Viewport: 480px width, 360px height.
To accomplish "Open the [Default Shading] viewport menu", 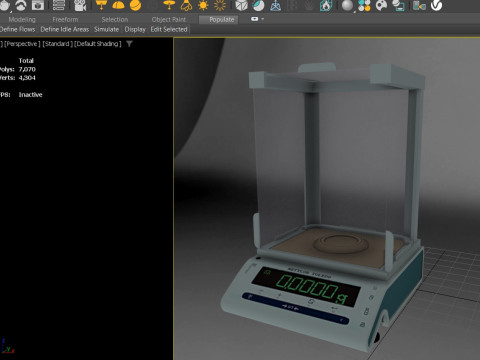I will (98, 44).
